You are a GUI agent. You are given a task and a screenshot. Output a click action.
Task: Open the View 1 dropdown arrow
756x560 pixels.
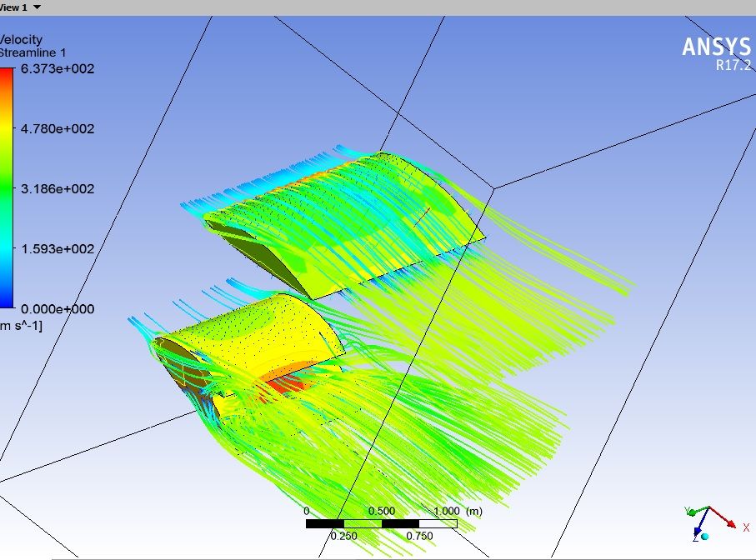point(38,7)
